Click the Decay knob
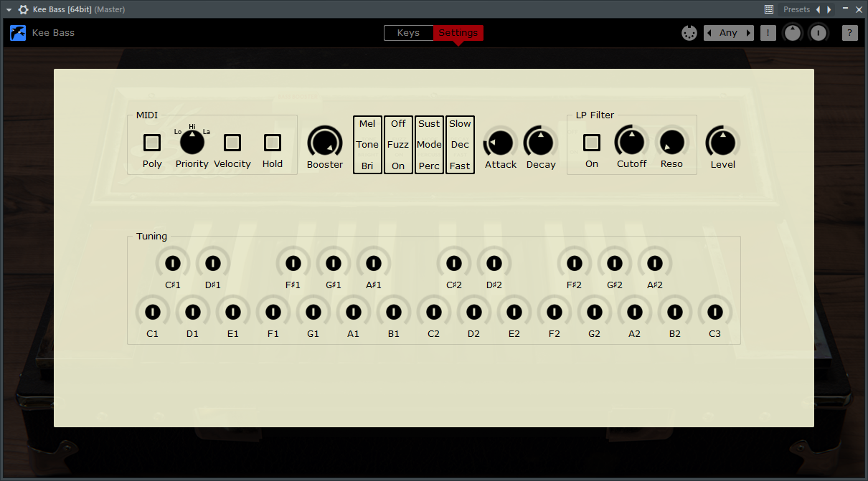This screenshot has height=481, width=868. 540,143
